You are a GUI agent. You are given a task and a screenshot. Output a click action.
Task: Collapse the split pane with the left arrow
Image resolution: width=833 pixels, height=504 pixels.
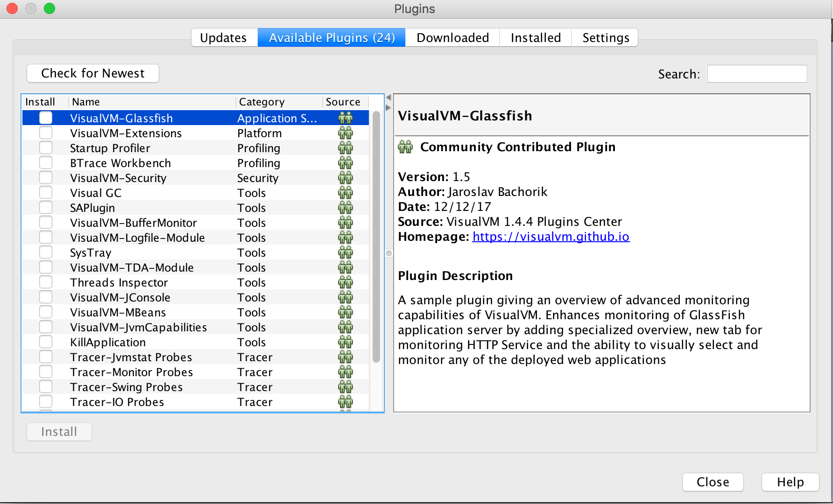[388, 98]
